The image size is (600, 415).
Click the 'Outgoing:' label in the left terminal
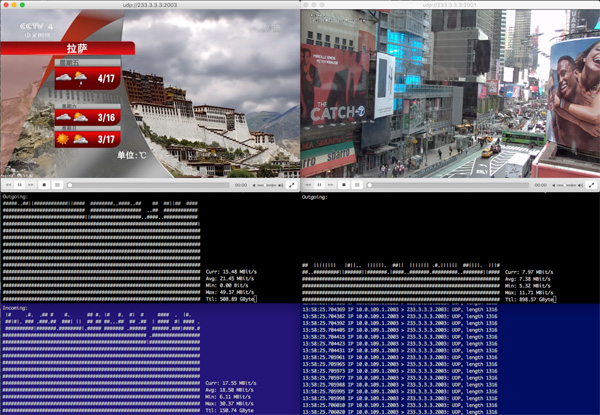tap(15, 197)
